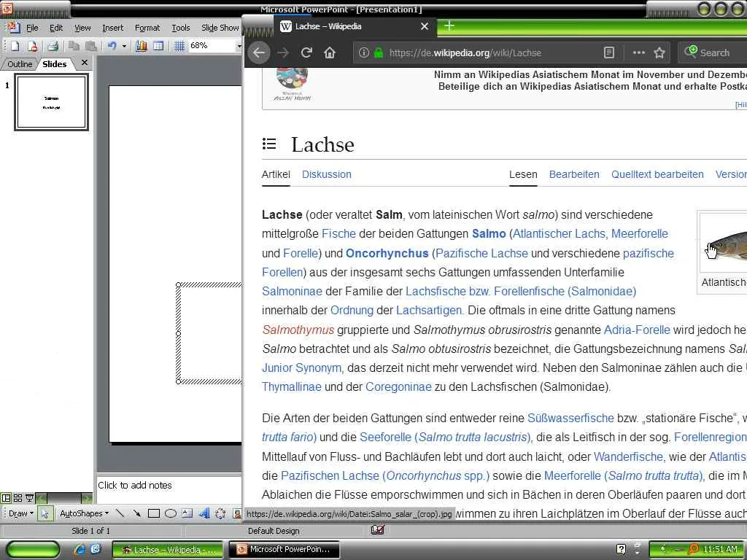Close the Outline/Slides pane with X

[85, 63]
